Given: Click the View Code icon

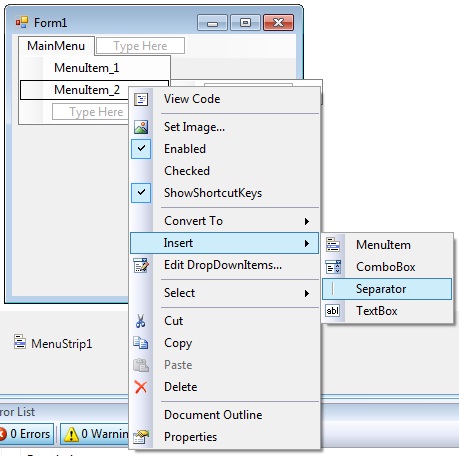Looking at the screenshot, I should click(141, 99).
